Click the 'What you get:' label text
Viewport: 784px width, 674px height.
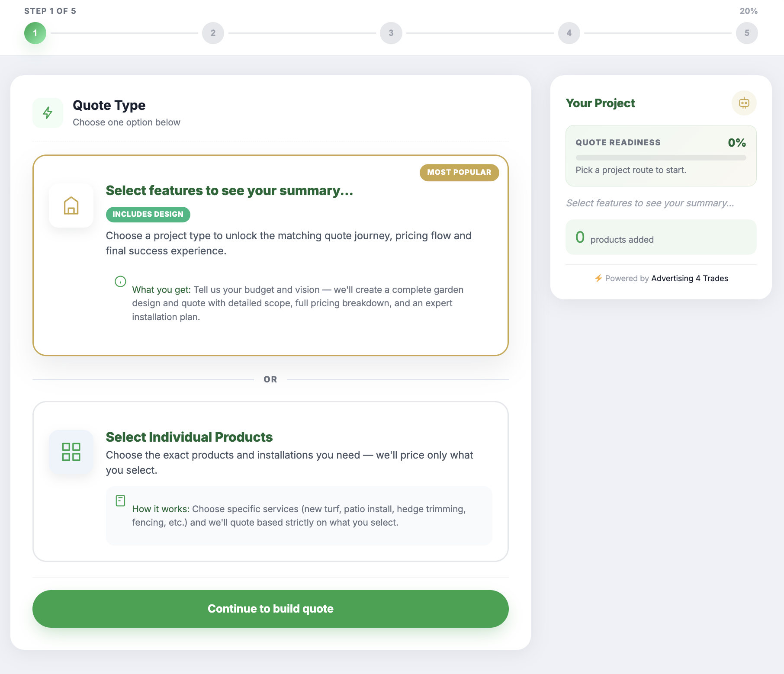tap(161, 290)
